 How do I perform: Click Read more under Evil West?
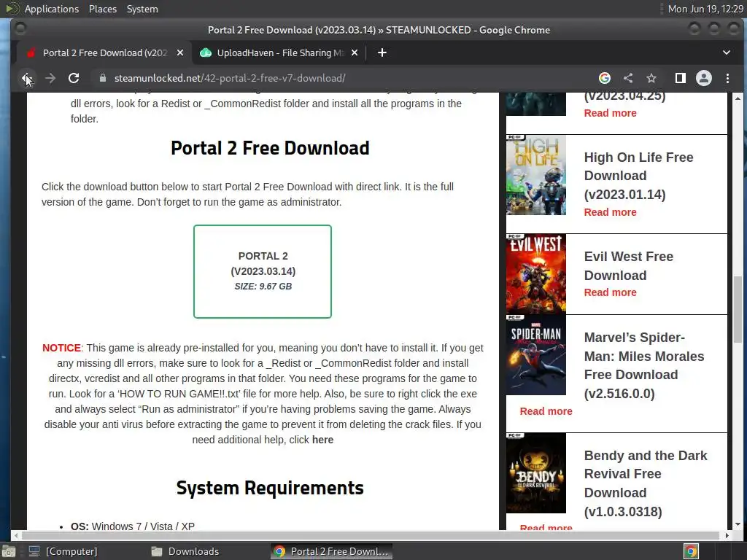click(611, 292)
